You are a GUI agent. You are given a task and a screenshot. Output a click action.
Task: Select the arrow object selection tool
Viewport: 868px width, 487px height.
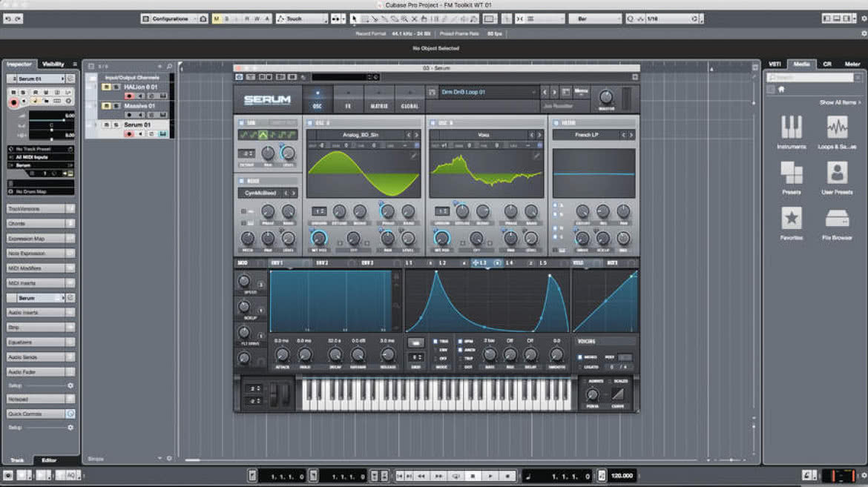355,19
